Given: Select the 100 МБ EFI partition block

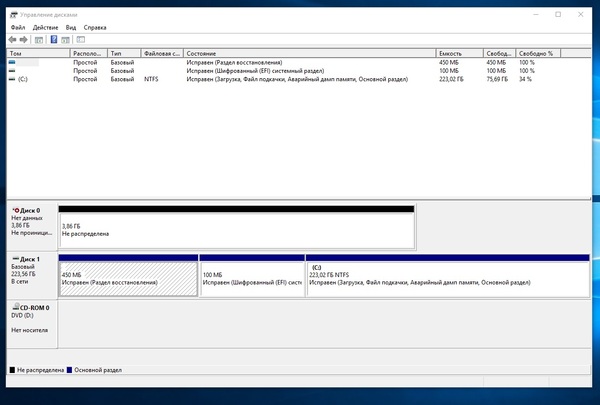Looking at the screenshot, I should pos(251,278).
